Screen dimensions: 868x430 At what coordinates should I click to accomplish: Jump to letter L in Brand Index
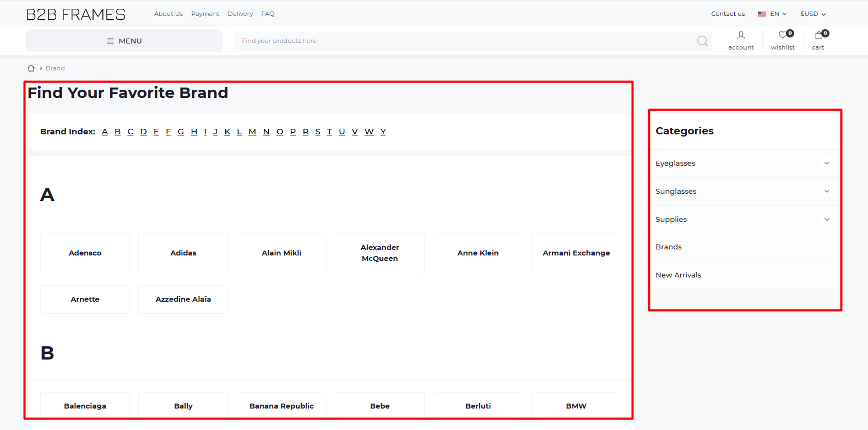click(x=240, y=132)
